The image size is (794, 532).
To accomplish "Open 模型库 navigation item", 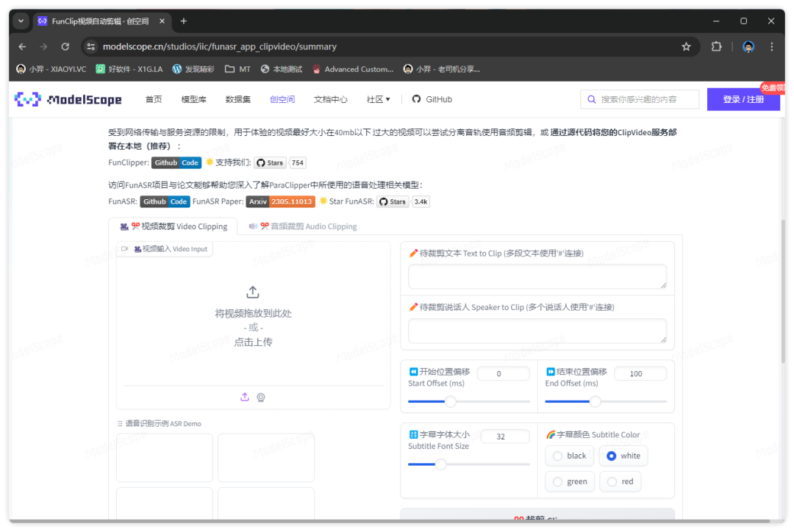I will (x=194, y=100).
